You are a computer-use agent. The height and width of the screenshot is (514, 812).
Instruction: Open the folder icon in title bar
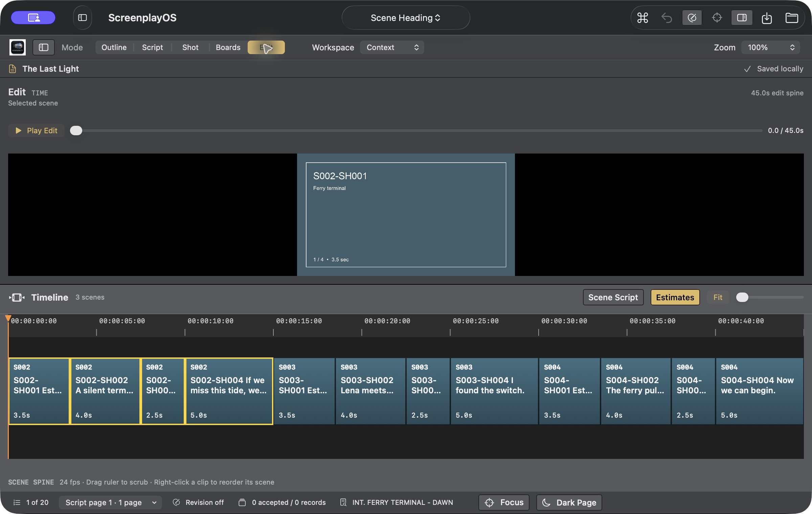coord(792,18)
